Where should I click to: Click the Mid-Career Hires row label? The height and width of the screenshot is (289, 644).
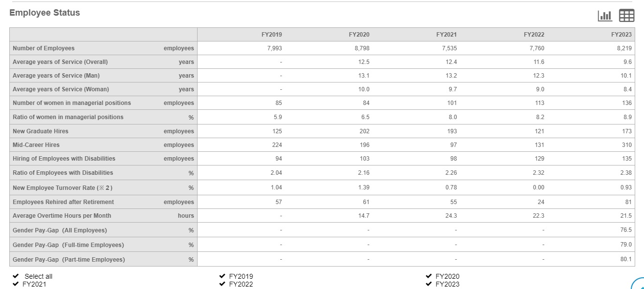click(36, 145)
